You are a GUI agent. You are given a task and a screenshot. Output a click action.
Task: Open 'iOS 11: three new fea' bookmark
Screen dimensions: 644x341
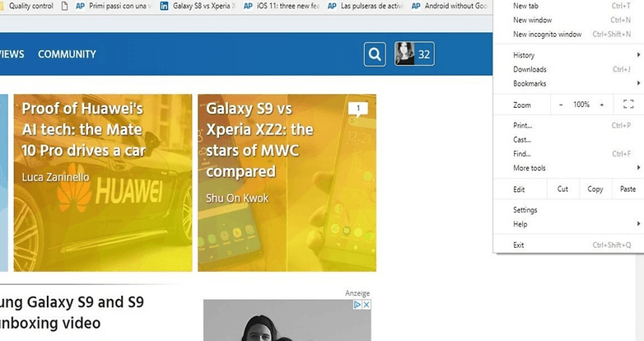tap(282, 6)
